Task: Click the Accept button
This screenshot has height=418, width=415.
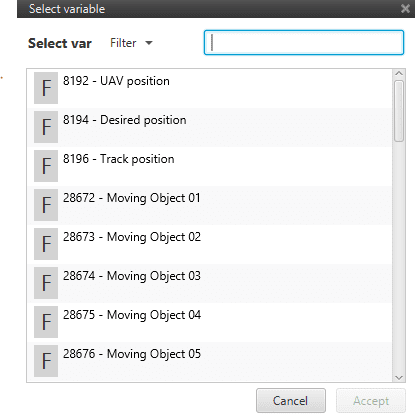Action: point(371,401)
